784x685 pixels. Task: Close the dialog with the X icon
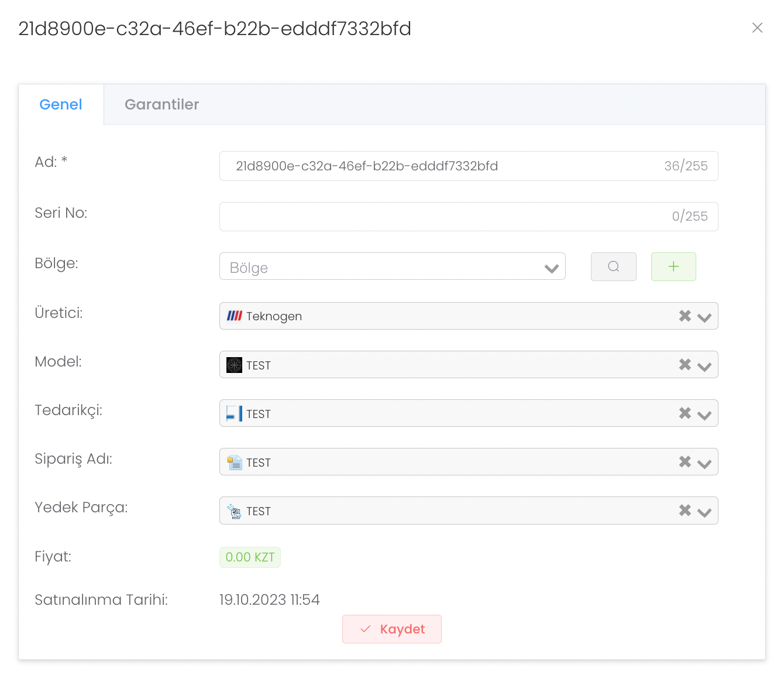757,28
